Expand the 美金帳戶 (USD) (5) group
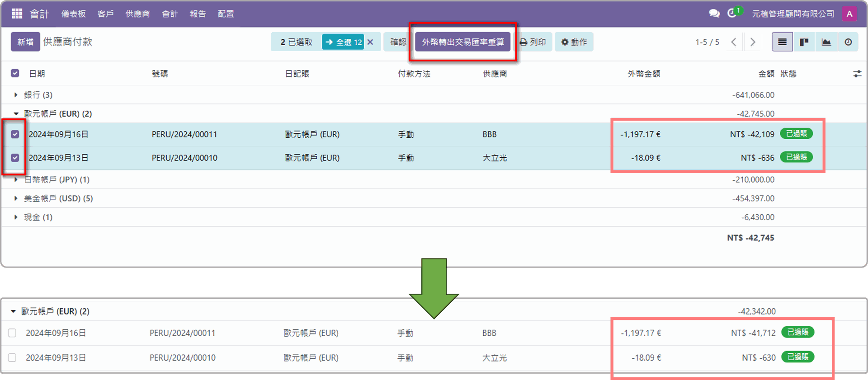 (16, 198)
